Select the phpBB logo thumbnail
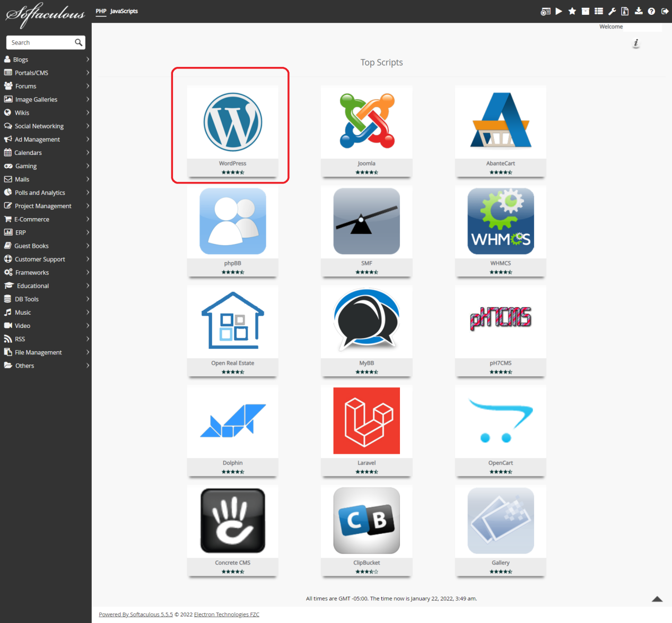This screenshot has height=623, width=672. (x=233, y=221)
